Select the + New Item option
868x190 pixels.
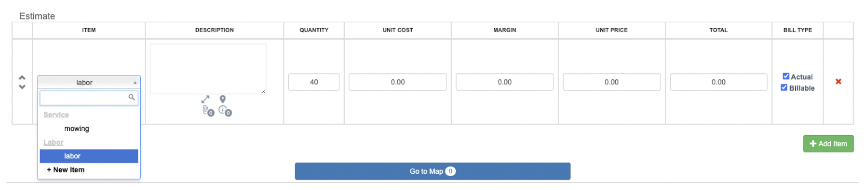tap(65, 170)
